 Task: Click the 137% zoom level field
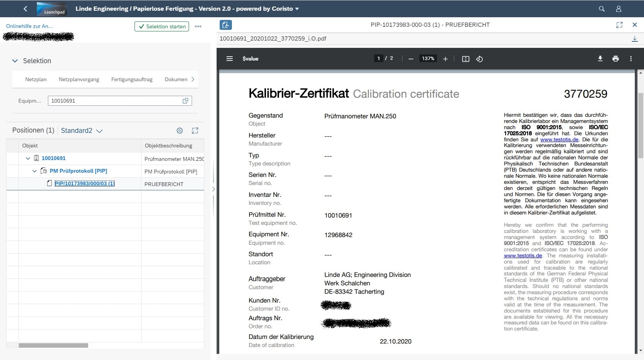tap(428, 58)
